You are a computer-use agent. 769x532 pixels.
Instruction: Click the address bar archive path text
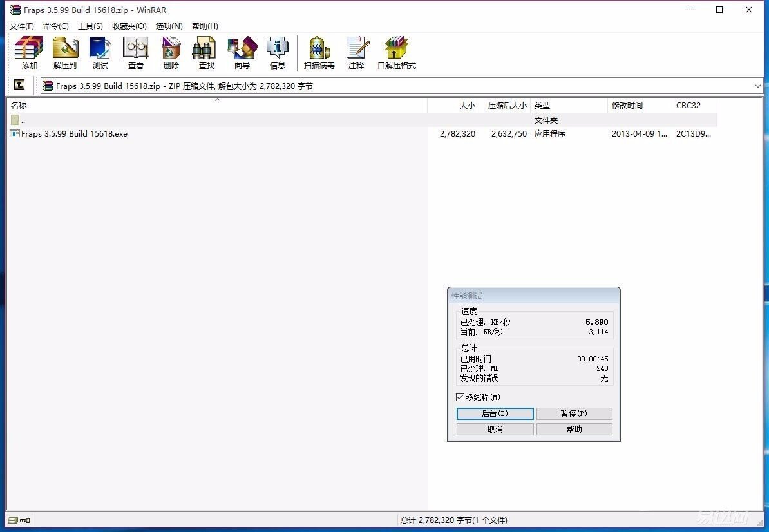coord(184,86)
